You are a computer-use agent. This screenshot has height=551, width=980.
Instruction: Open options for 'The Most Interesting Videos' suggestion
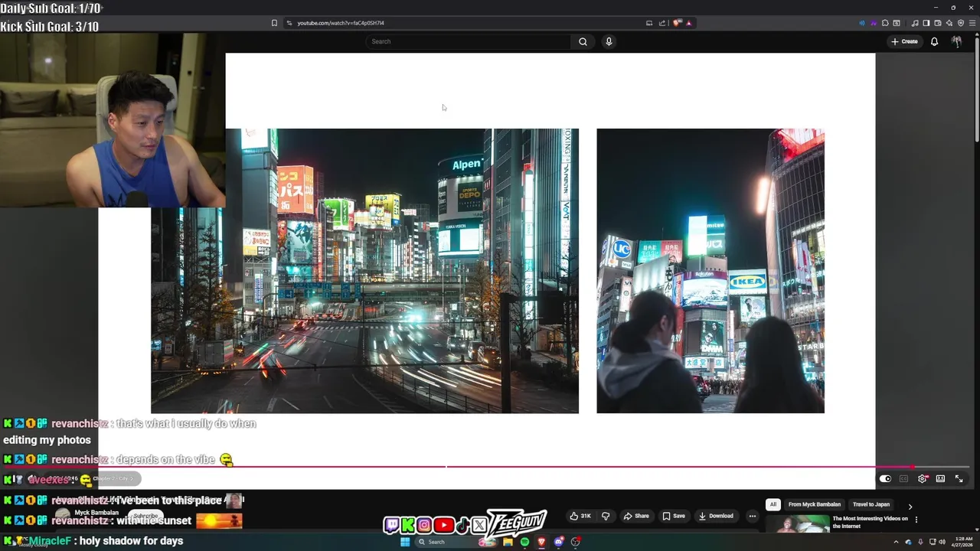point(916,520)
